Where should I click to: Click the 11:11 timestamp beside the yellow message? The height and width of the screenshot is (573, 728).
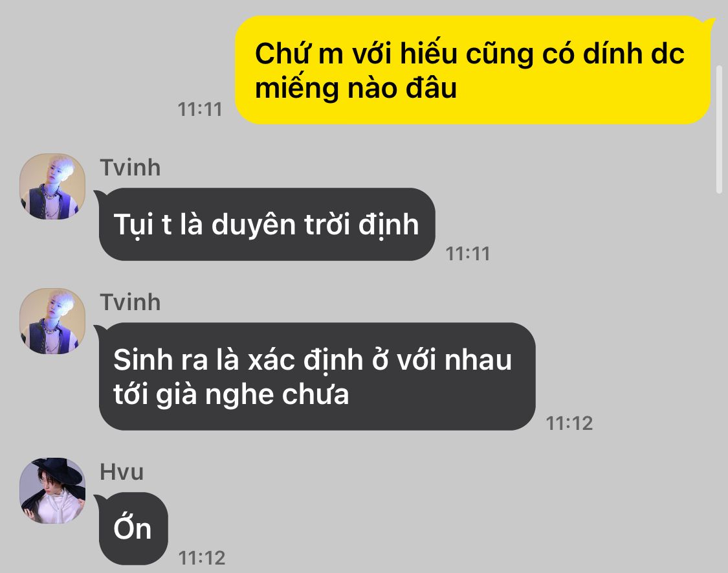(200, 109)
